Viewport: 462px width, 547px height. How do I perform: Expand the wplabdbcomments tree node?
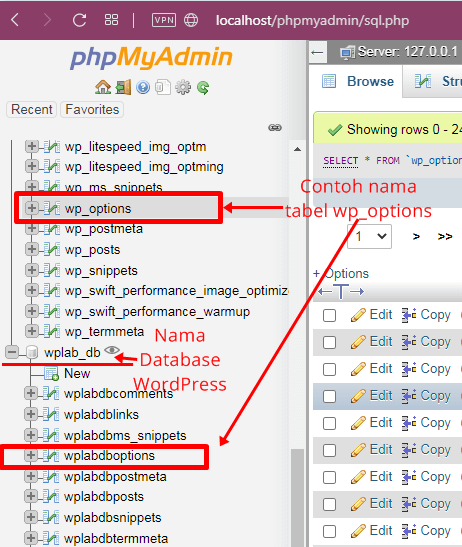pos(31,393)
